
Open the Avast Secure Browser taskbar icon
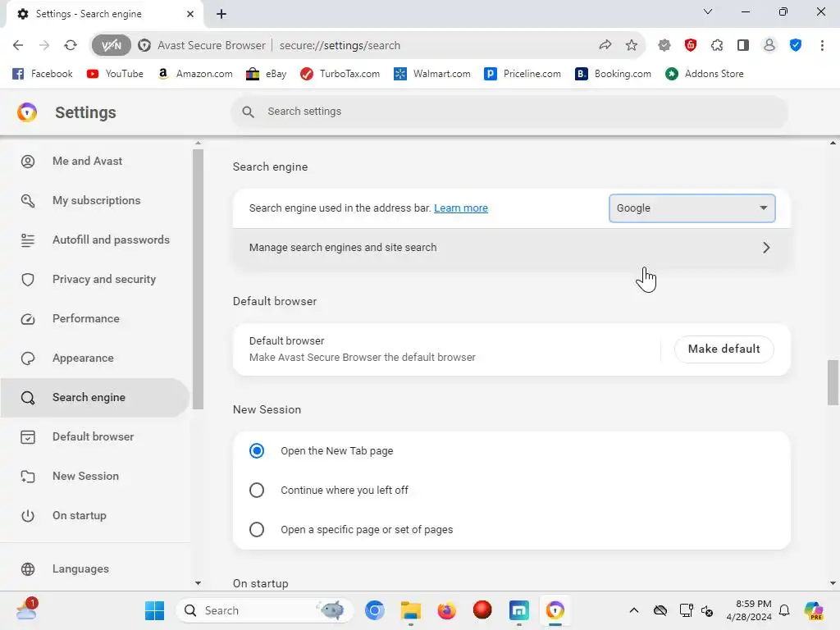click(x=555, y=610)
